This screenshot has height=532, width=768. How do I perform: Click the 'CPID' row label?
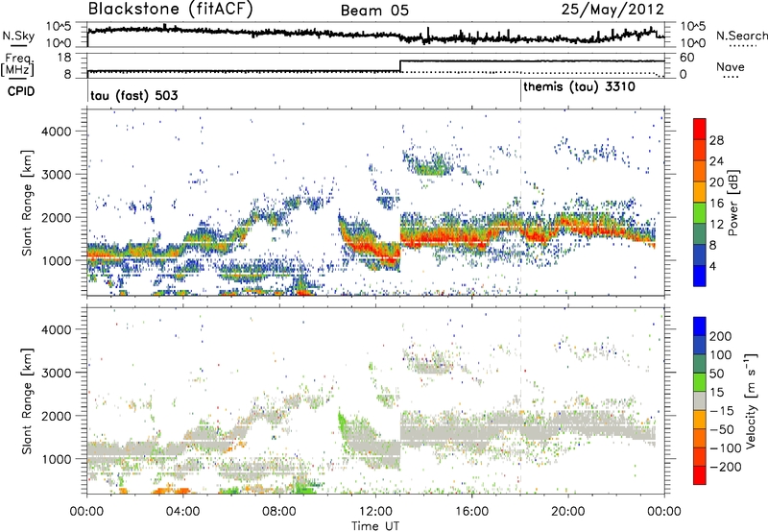21,91
